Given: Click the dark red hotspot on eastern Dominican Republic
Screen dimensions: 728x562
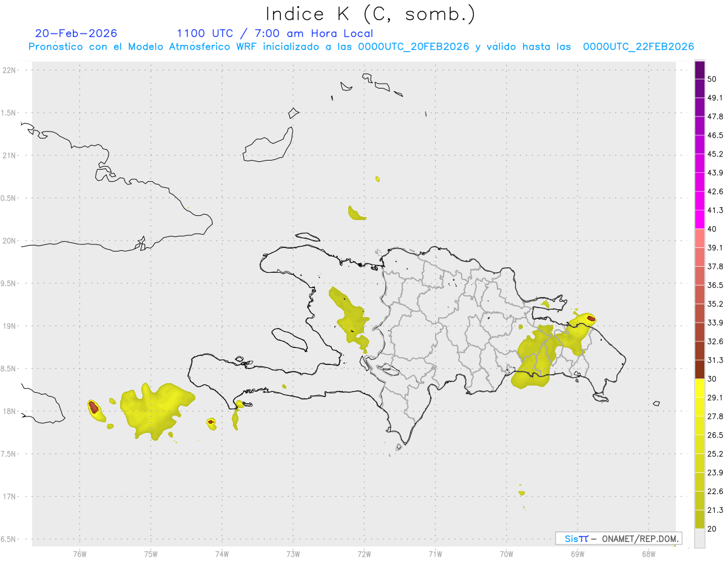Looking at the screenshot, I should click(x=591, y=318).
